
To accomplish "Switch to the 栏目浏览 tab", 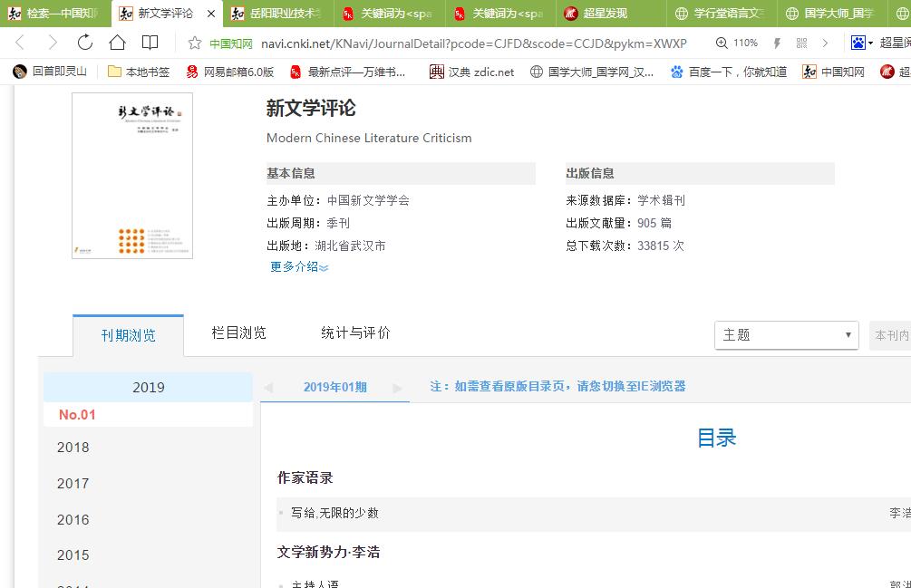I will pos(239,333).
